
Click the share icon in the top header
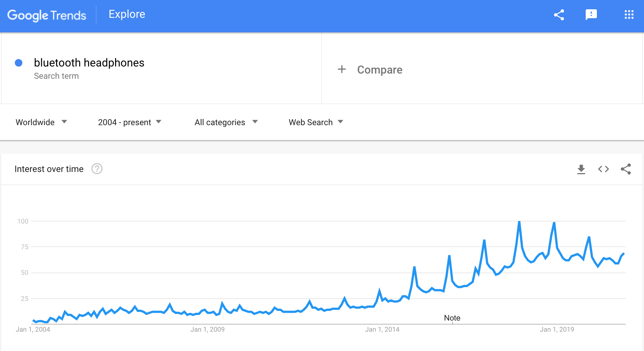[559, 15]
